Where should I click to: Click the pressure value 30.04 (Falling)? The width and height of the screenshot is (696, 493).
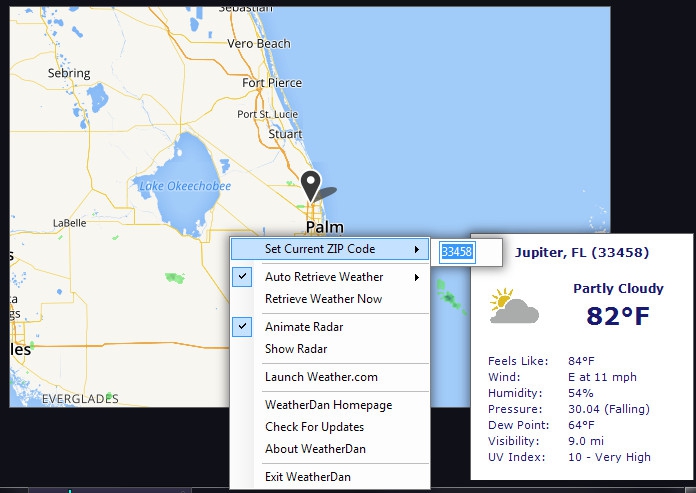tap(609, 409)
